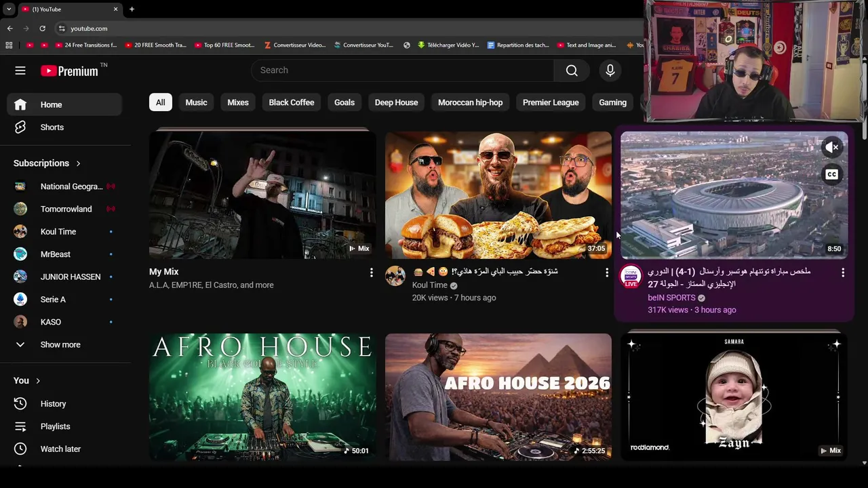The height and width of the screenshot is (488, 868).
Task: View site information icon in address bar
Action: [62, 28]
